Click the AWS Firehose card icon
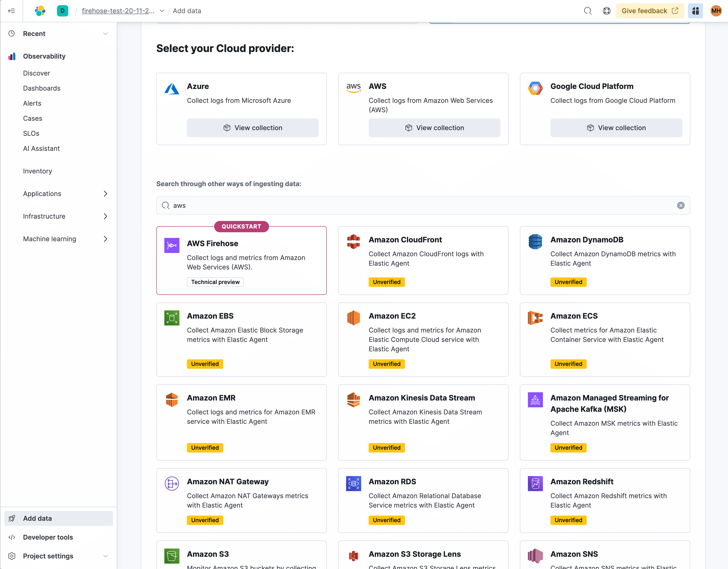The height and width of the screenshot is (569, 728). coord(172,245)
